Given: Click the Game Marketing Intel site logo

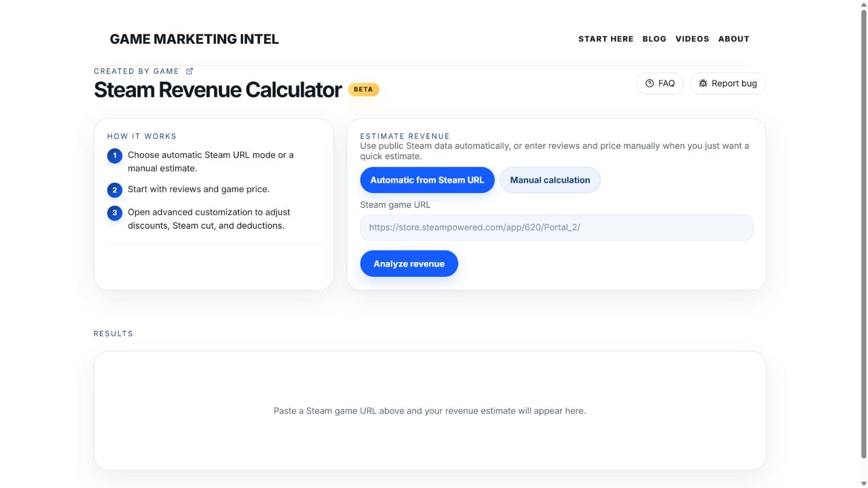Looking at the screenshot, I should coord(194,39).
